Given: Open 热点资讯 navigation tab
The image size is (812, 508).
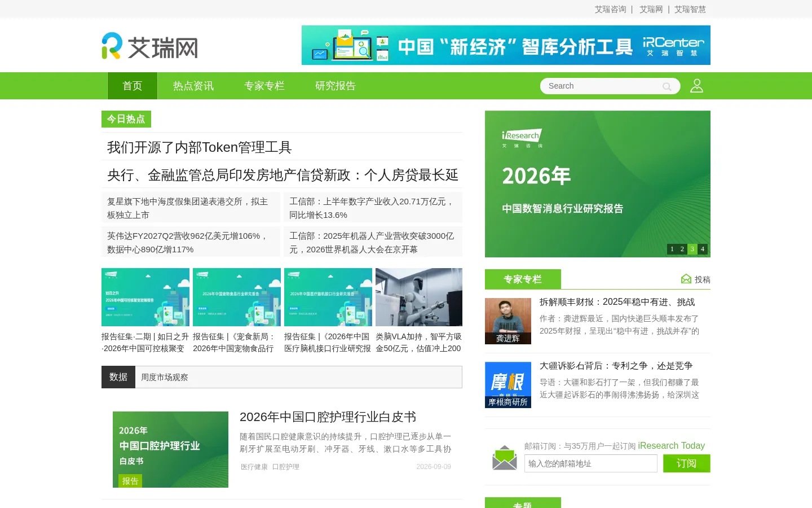Looking at the screenshot, I should coord(193,86).
